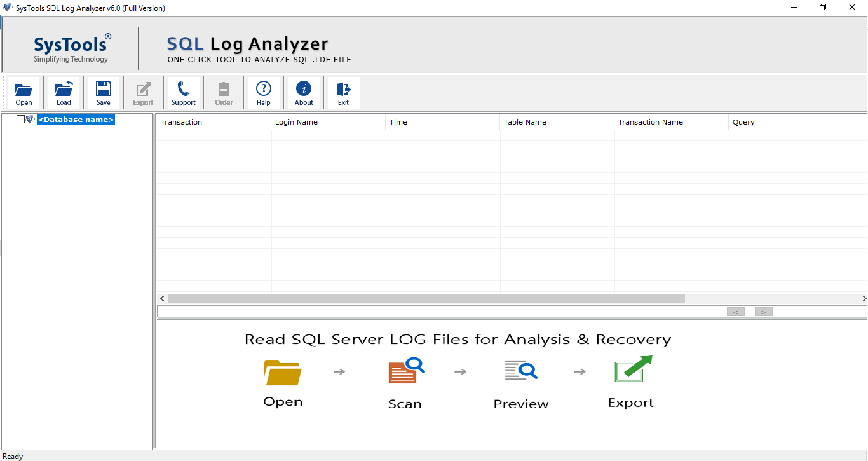Click the Table Name column header
This screenshot has width=868, height=461.
click(557, 122)
